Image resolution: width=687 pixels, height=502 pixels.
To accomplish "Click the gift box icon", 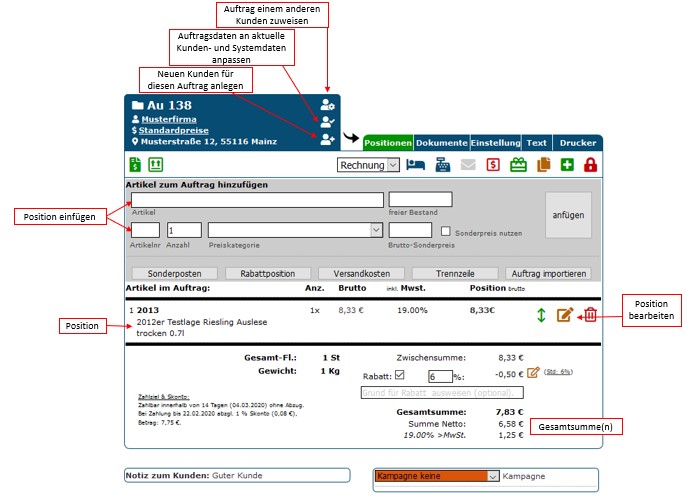I will 518,165.
